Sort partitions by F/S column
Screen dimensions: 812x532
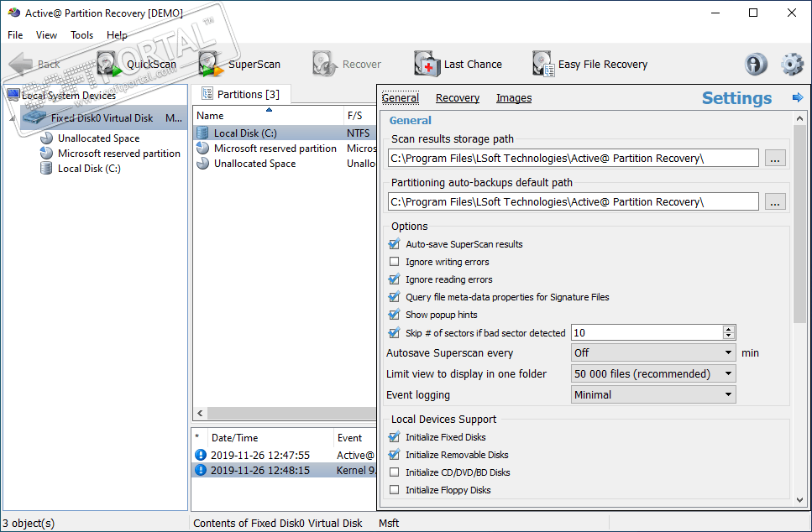click(360, 116)
